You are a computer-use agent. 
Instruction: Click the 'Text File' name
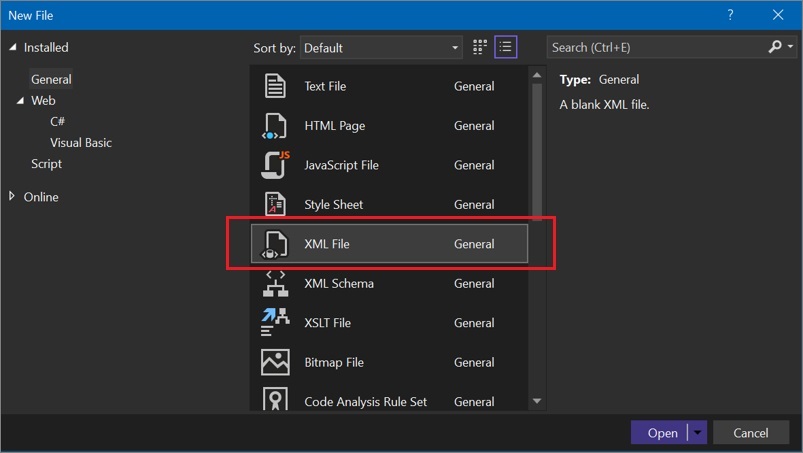325,86
